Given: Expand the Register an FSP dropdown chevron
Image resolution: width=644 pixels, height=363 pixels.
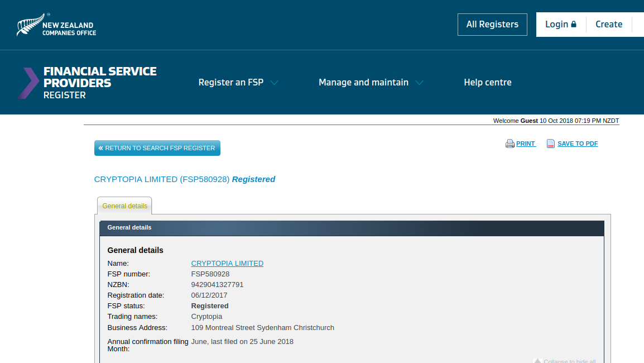Looking at the screenshot, I should (x=275, y=83).
